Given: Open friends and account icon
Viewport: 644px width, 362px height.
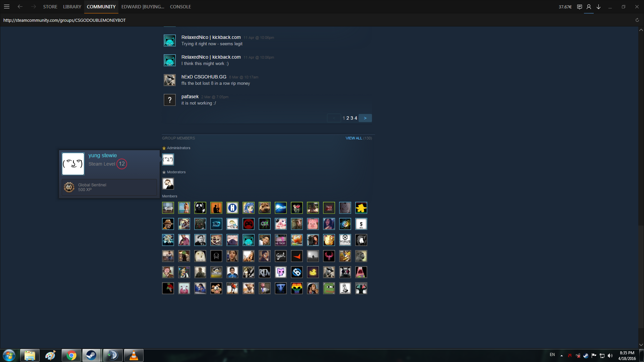Looking at the screenshot, I should (589, 7).
